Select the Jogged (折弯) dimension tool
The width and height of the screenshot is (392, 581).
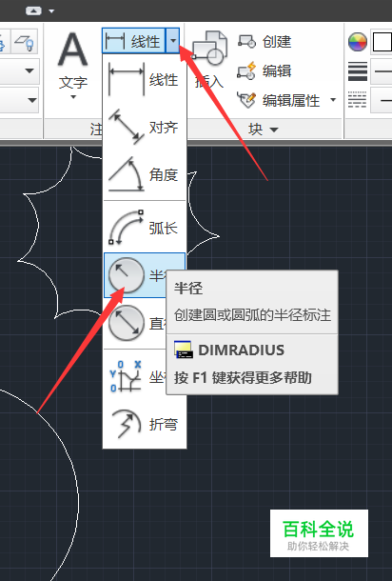144,424
